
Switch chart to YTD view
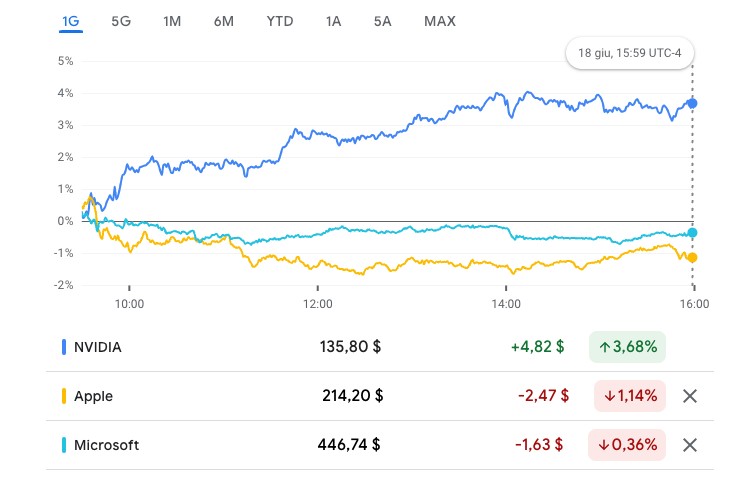280,21
